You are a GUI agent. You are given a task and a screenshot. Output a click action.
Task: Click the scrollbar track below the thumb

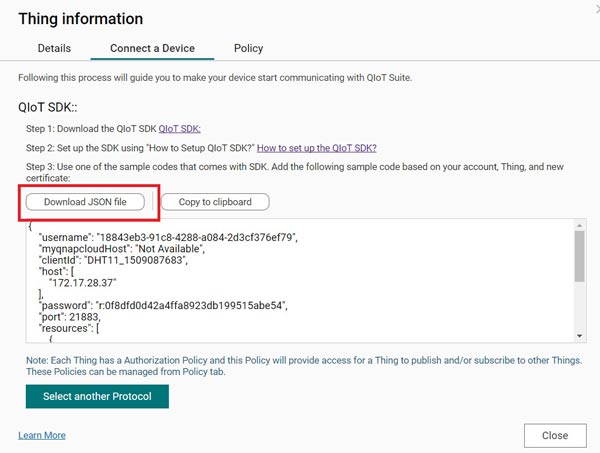click(x=579, y=305)
